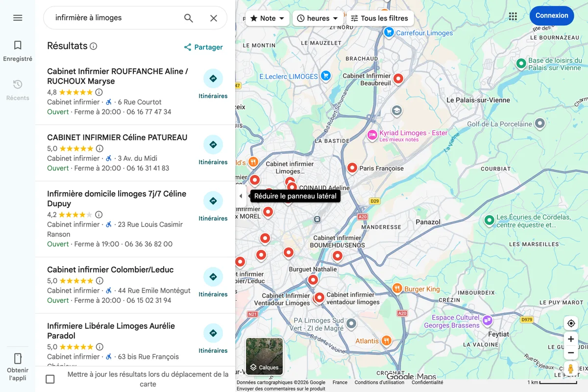The image size is (588, 392).
Task: Open Cabinet Infirmier ROUFFANCHE Aline result
Action: click(x=135, y=92)
